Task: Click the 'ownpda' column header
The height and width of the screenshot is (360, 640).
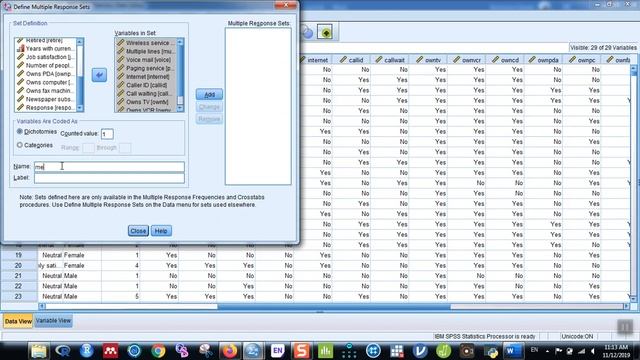Action: click(x=544, y=60)
